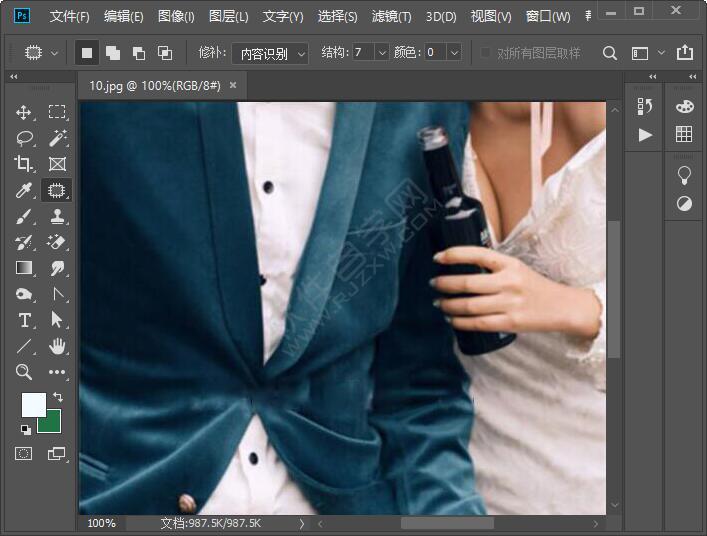Select the Lasso tool
Image resolution: width=707 pixels, height=536 pixels.
click(x=24, y=138)
